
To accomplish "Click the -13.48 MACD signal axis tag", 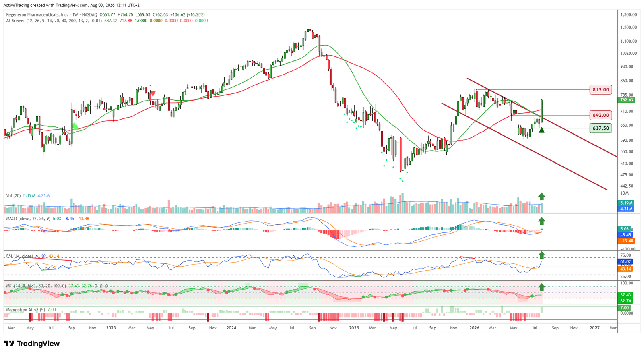I will coord(627,241).
